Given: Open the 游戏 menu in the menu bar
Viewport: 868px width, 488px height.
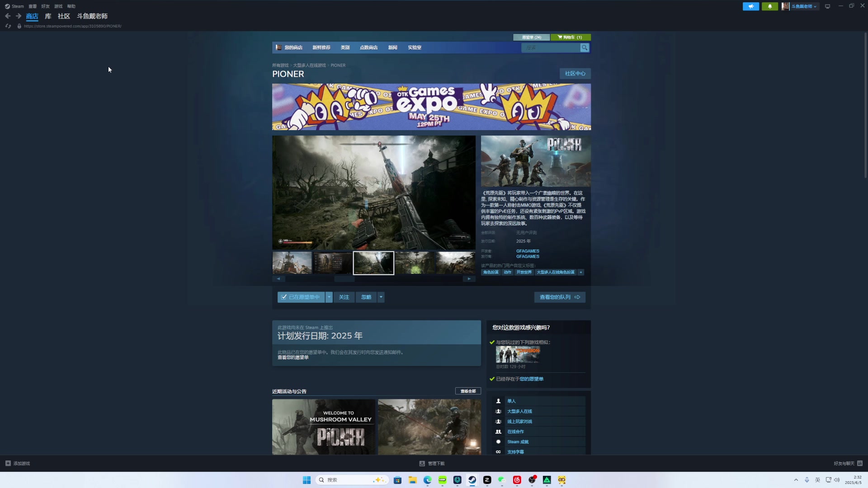Looking at the screenshot, I should (58, 6).
